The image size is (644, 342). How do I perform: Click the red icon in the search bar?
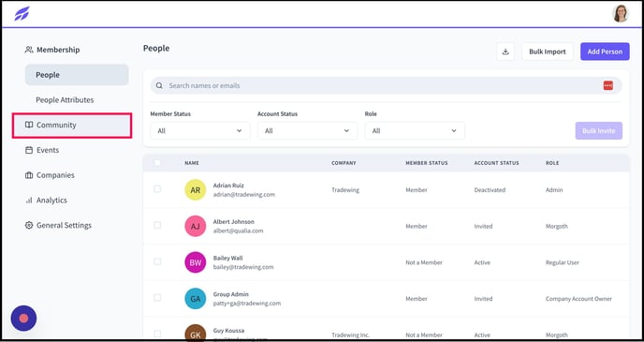607,85
